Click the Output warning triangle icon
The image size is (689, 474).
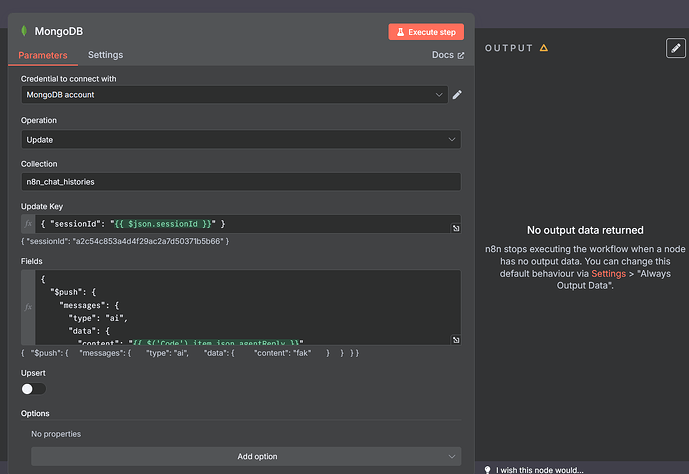pyautogui.click(x=544, y=48)
